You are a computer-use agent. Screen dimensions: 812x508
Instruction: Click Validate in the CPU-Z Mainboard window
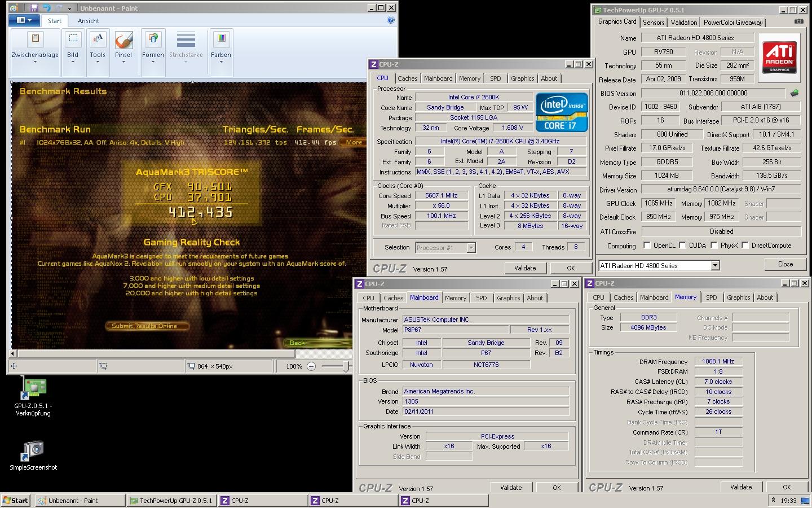pos(511,488)
